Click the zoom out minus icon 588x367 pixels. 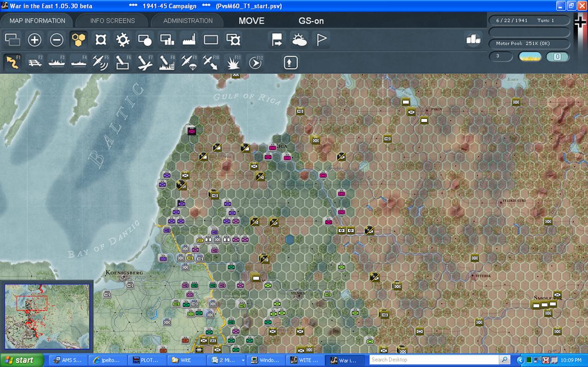pyautogui.click(x=57, y=40)
